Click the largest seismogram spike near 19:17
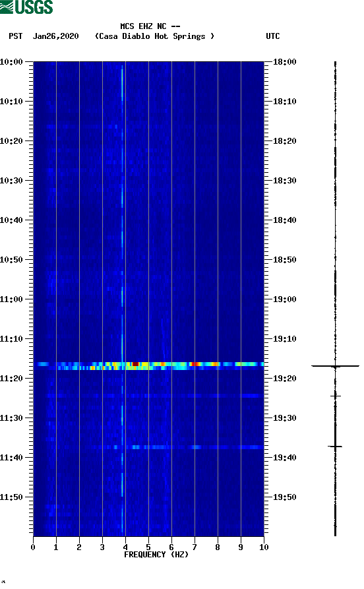 click(335, 366)
